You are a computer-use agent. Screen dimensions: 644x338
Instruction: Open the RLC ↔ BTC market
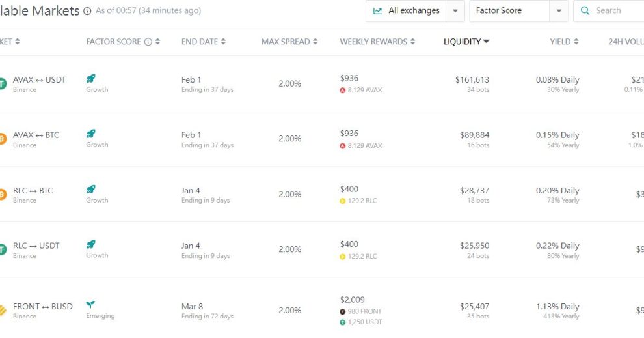coord(33,190)
